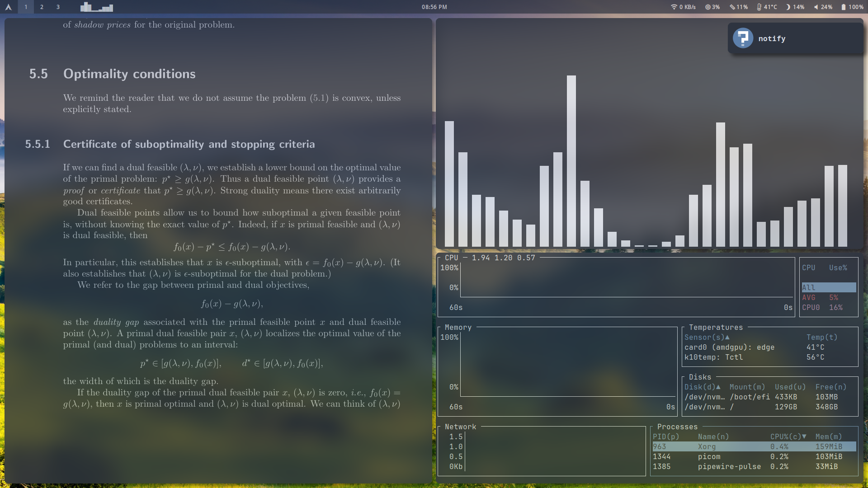868x488 pixels.
Task: Sort temperatures by the Sensor(s) column
Action: pos(707,337)
